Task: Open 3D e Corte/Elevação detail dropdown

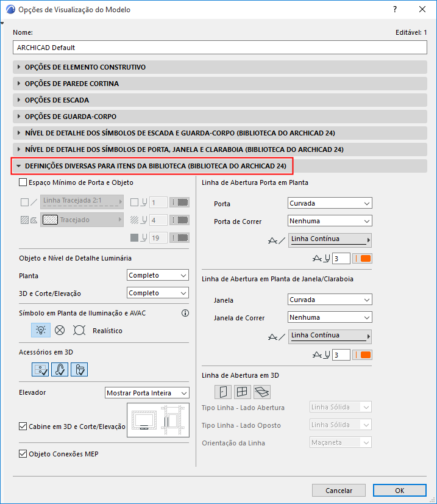Action: [158, 293]
